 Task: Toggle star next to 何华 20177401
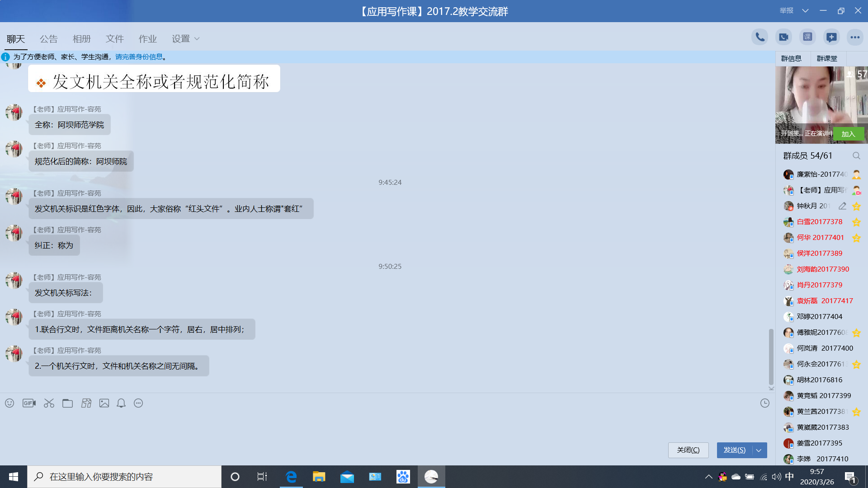[x=856, y=238]
